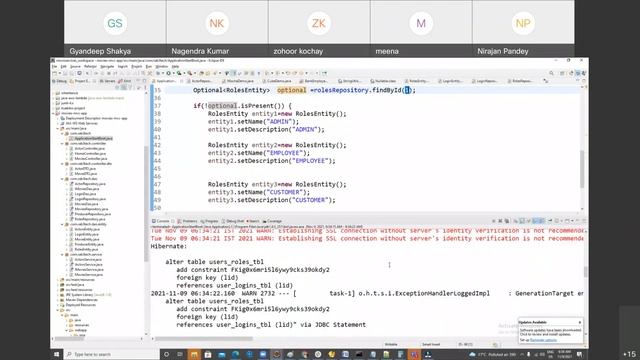The width and height of the screenshot is (640, 360).
Task: Collapse the movies-mvc-app project node
Action: 53,113
